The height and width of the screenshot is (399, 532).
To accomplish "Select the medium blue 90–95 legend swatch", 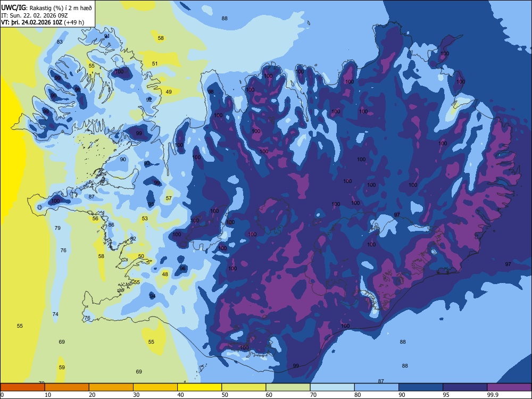I will [x=421, y=387].
